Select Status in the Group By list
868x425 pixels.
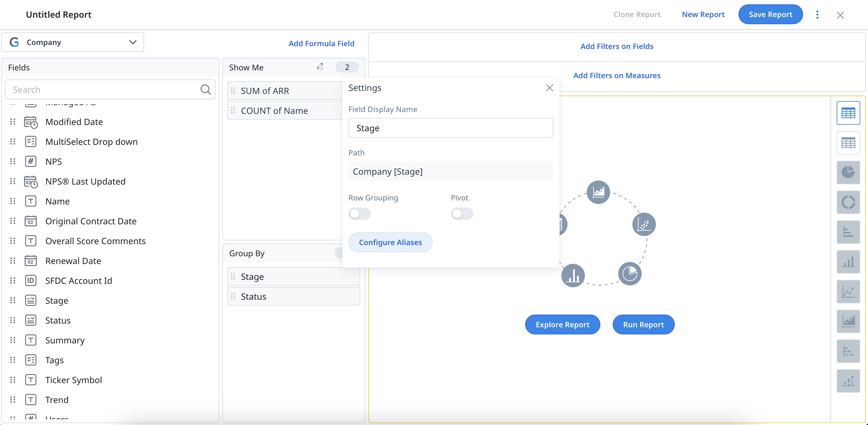click(293, 297)
